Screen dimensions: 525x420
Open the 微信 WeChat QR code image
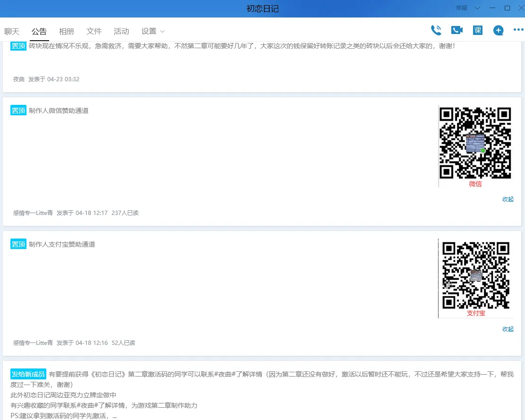point(475,142)
